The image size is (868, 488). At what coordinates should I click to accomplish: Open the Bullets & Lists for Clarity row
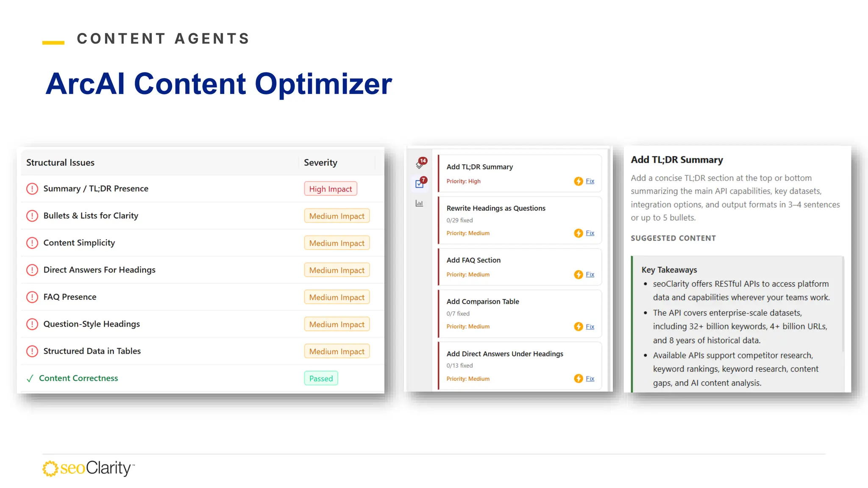tap(203, 216)
